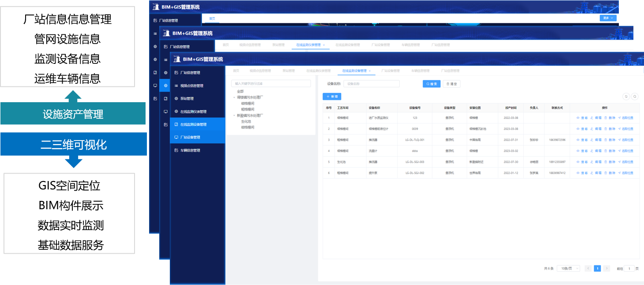This screenshot has height=285, width=644.
Task: Click the 查看 eye icon in row 1
Action: click(x=578, y=118)
